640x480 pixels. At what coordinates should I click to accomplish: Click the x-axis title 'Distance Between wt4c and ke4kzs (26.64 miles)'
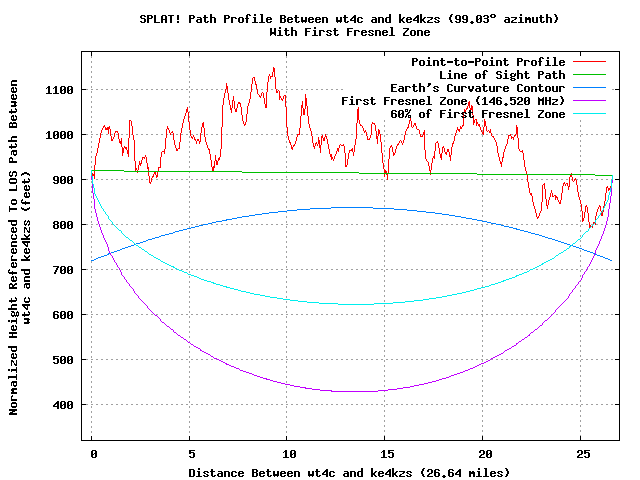coord(349,473)
